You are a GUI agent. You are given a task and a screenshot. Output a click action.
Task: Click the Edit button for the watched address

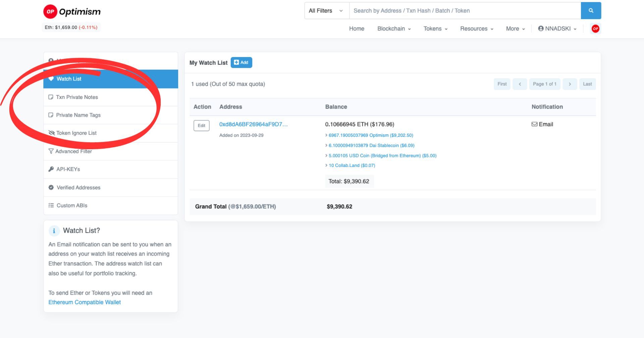202,126
